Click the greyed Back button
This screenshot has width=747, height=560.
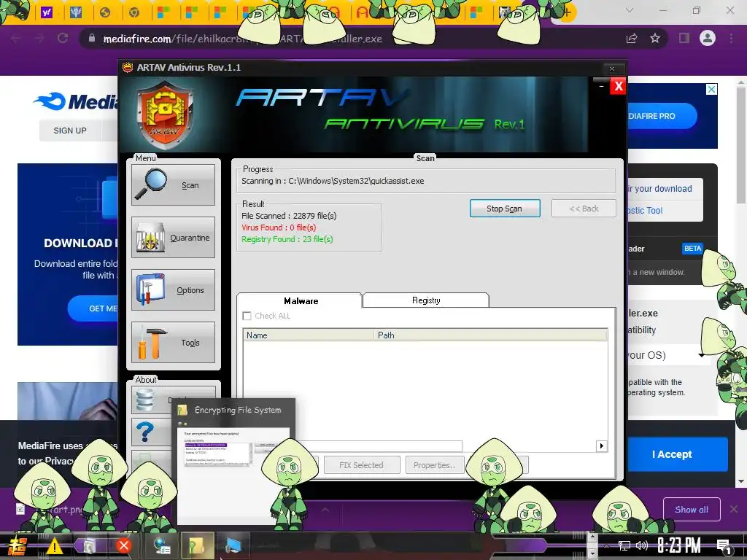pyautogui.click(x=584, y=208)
